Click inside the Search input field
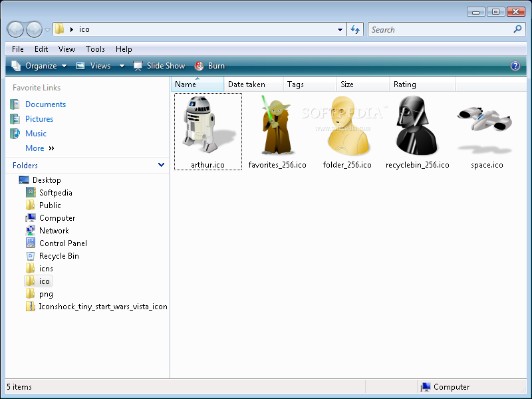This screenshot has width=532, height=399. tap(441, 29)
